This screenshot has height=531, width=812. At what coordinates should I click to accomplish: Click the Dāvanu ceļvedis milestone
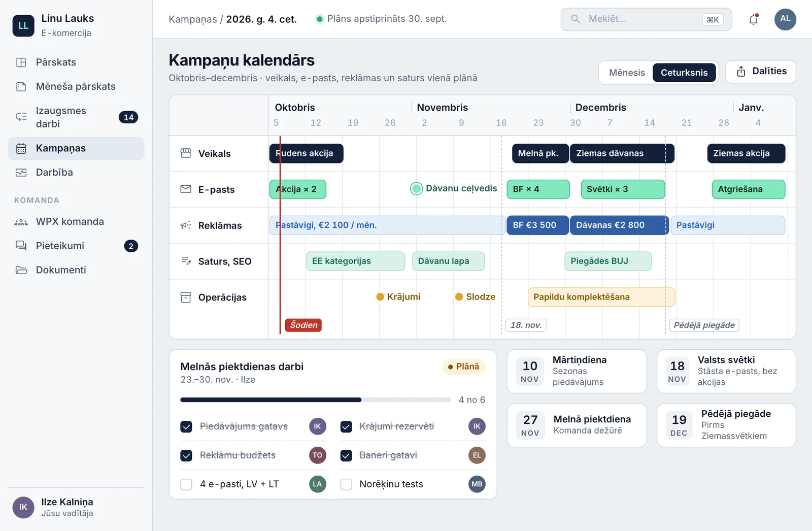pos(454,188)
